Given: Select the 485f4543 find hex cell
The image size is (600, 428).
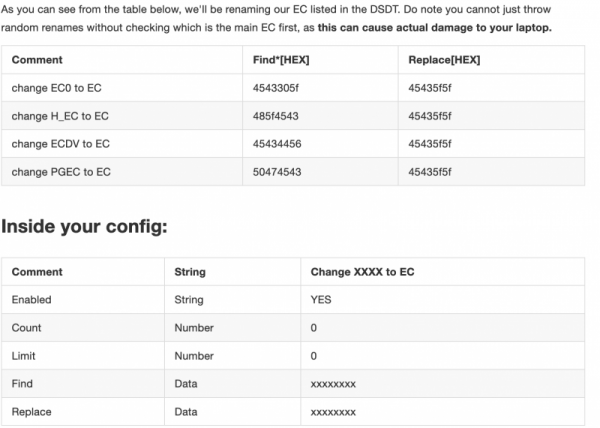Looking at the screenshot, I should [275, 116].
